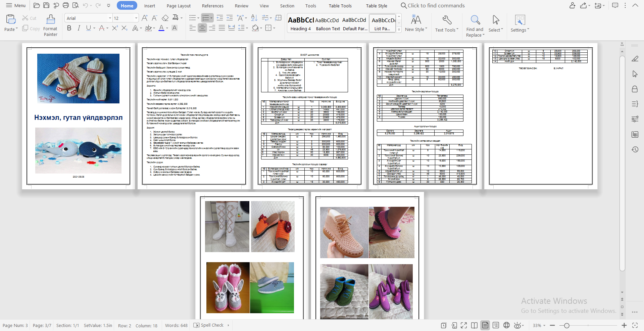Open the history clock icon in right sidebar

(x=635, y=149)
